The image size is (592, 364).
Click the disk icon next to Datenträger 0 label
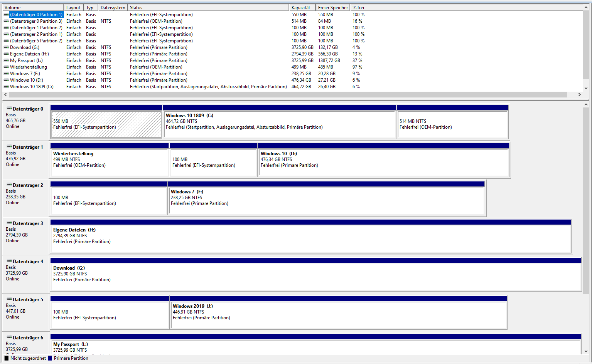click(9, 109)
